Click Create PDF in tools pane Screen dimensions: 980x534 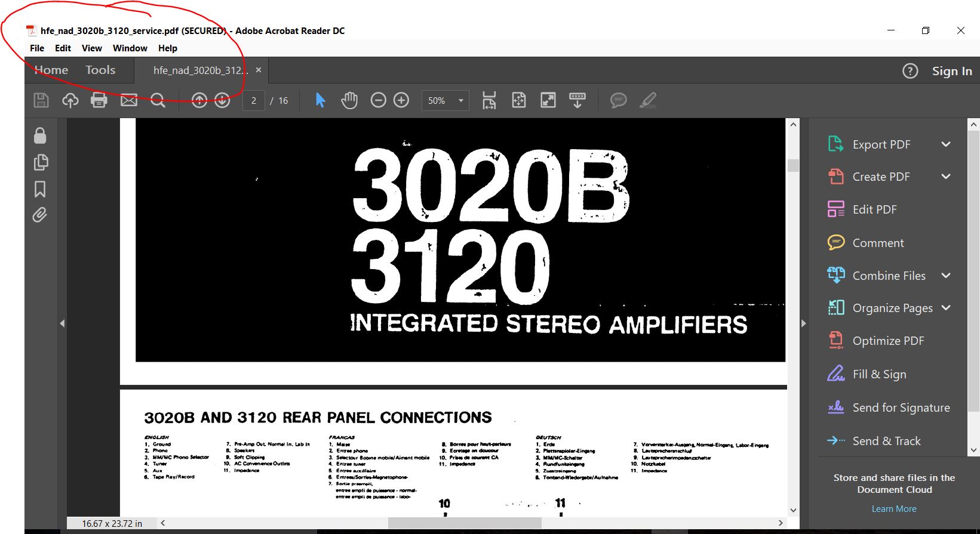[x=881, y=177]
